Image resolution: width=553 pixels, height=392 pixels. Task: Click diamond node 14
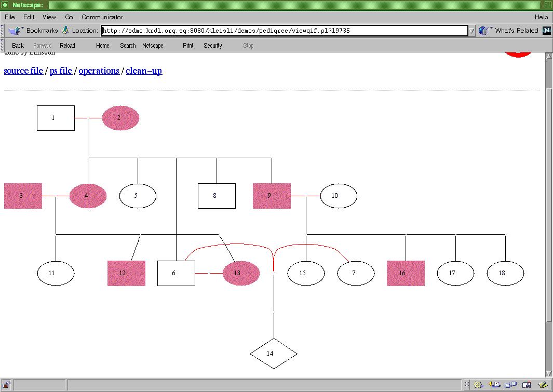pyautogui.click(x=274, y=354)
